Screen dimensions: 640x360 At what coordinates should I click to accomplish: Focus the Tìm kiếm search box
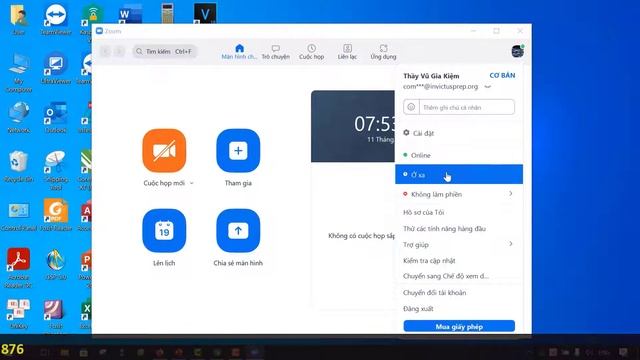[x=165, y=51]
